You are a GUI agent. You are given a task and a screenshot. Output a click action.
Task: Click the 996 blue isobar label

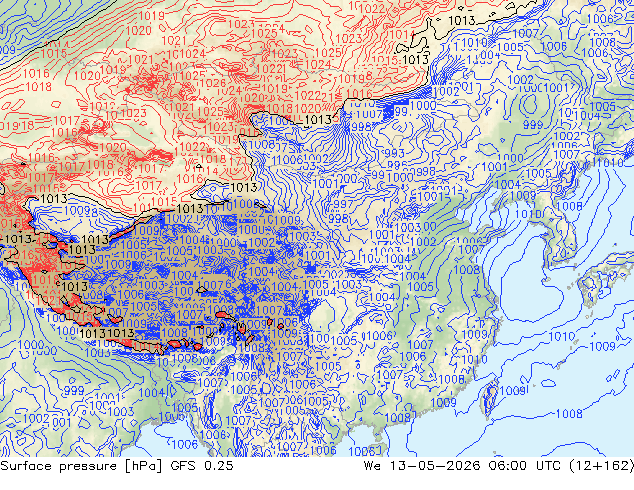coord(396,165)
